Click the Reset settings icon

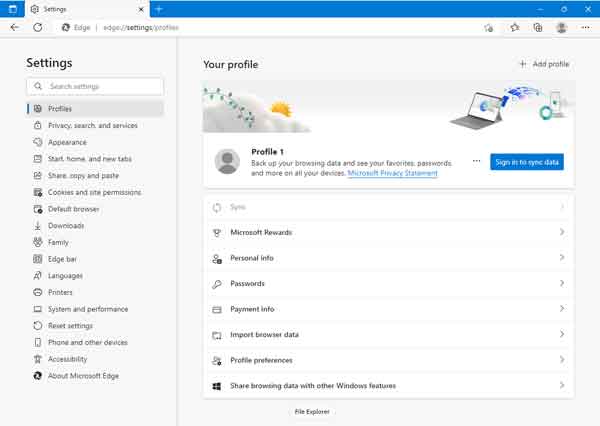(38, 326)
